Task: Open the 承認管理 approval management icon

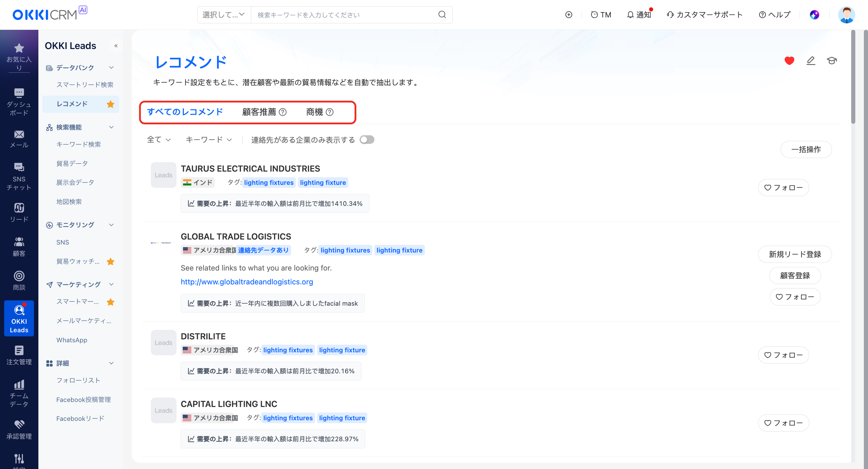Action: tap(19, 430)
